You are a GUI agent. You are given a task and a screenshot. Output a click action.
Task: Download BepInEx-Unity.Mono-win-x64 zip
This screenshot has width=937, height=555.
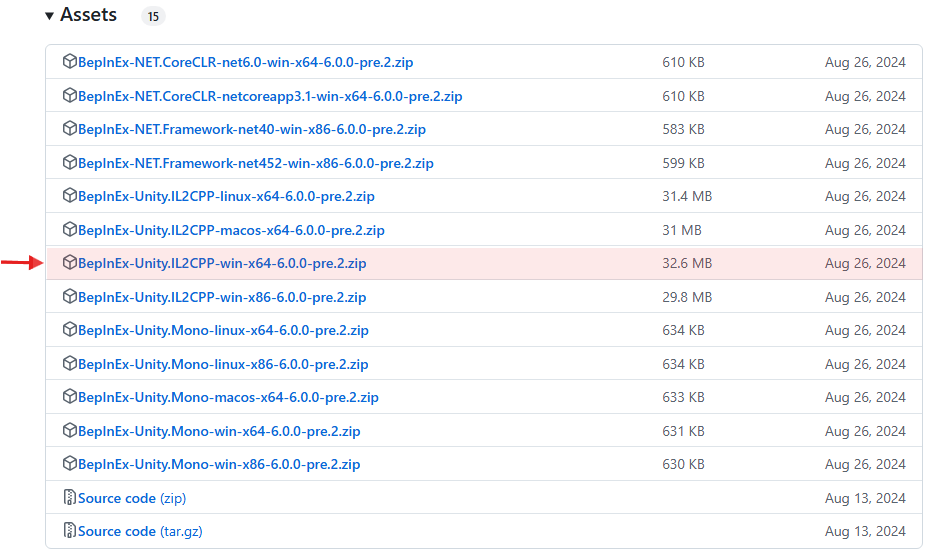[219, 431]
